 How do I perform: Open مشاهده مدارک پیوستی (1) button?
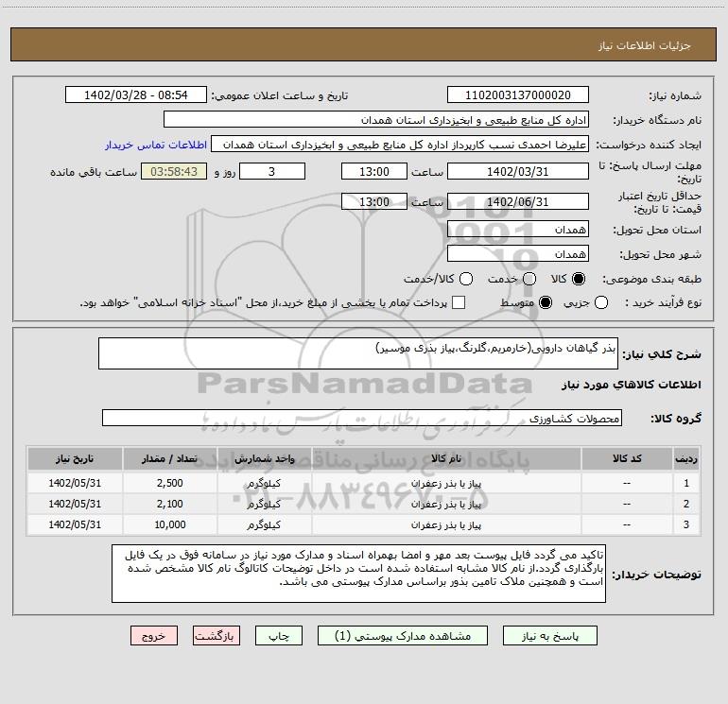403,636
